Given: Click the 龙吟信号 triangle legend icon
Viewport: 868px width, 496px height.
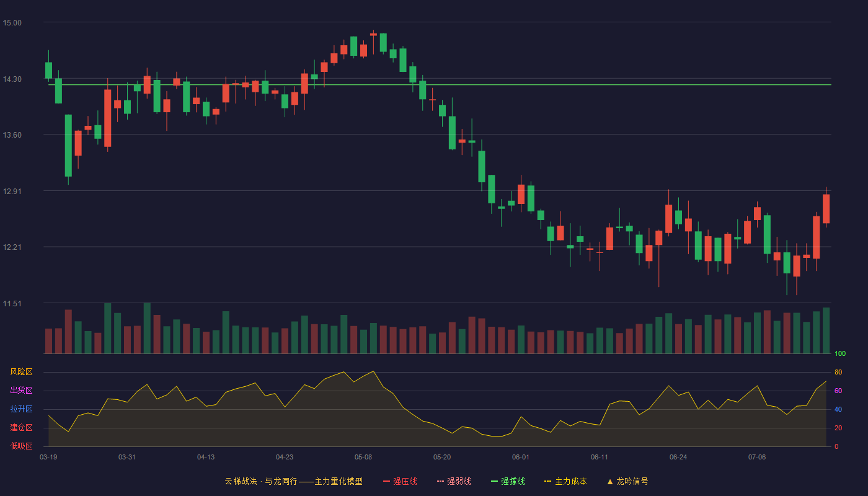Looking at the screenshot, I should 610,481.
